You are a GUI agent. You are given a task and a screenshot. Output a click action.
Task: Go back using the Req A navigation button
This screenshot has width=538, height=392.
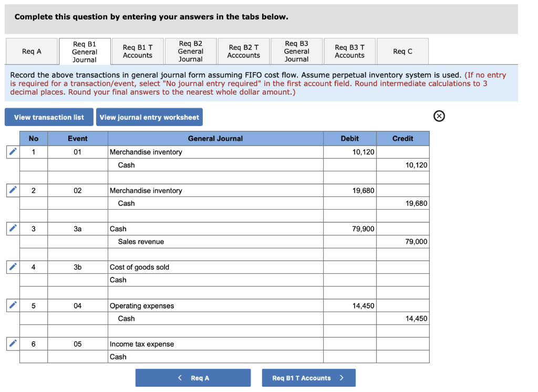tap(193, 377)
